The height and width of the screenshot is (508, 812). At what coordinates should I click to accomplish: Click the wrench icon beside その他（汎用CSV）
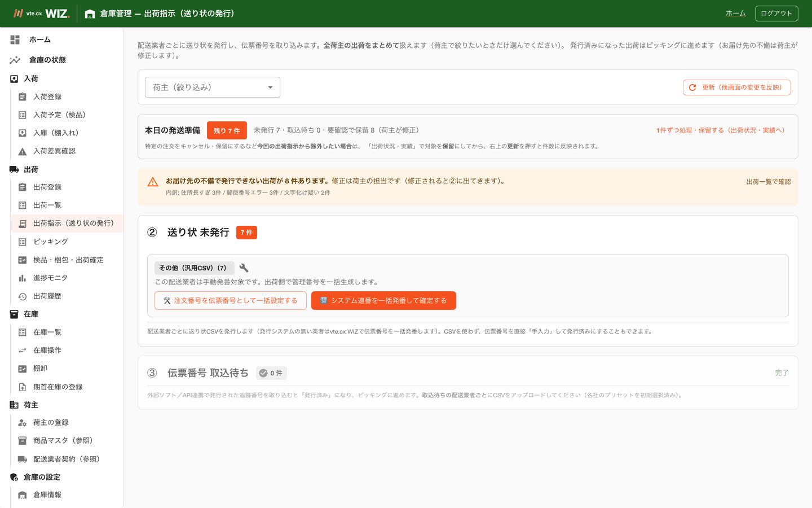click(x=244, y=268)
